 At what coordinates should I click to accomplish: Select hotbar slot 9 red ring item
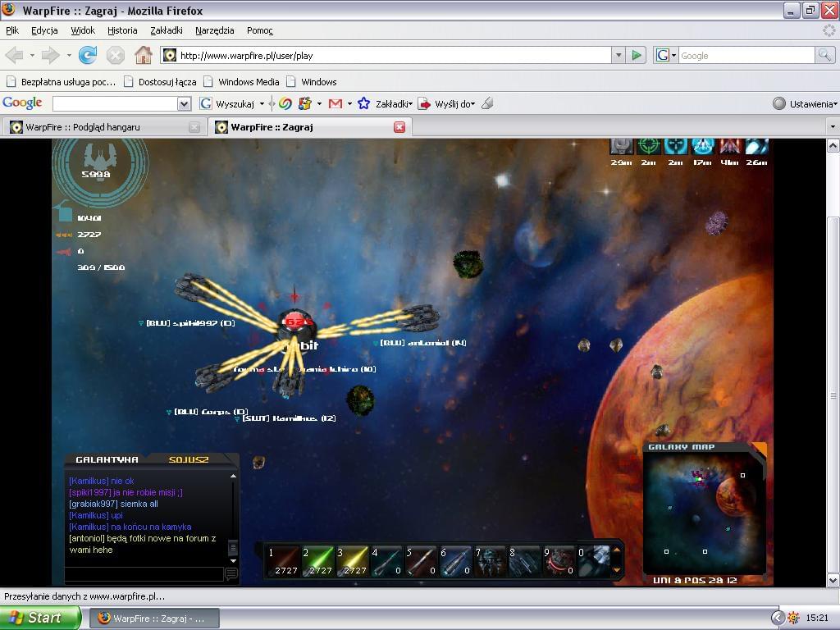click(558, 561)
